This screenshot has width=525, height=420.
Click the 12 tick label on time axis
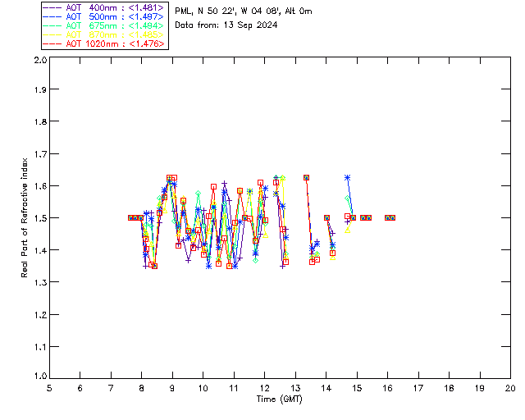point(264,388)
